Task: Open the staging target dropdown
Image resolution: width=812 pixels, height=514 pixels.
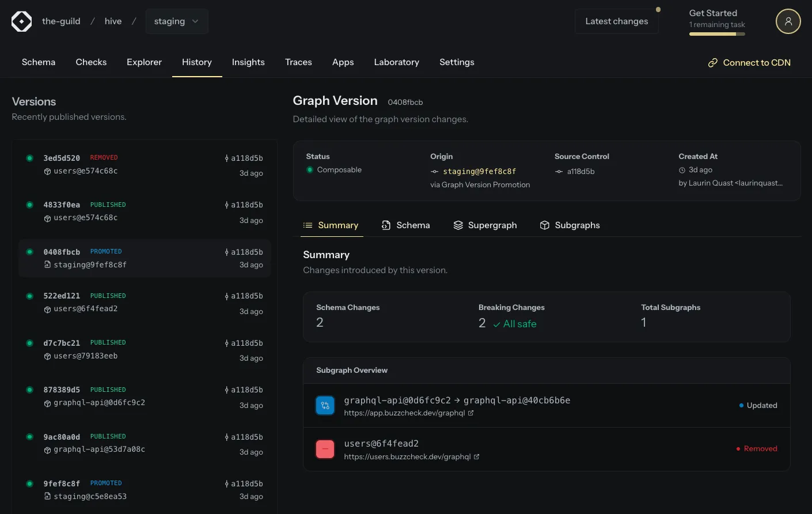Action: [177, 21]
